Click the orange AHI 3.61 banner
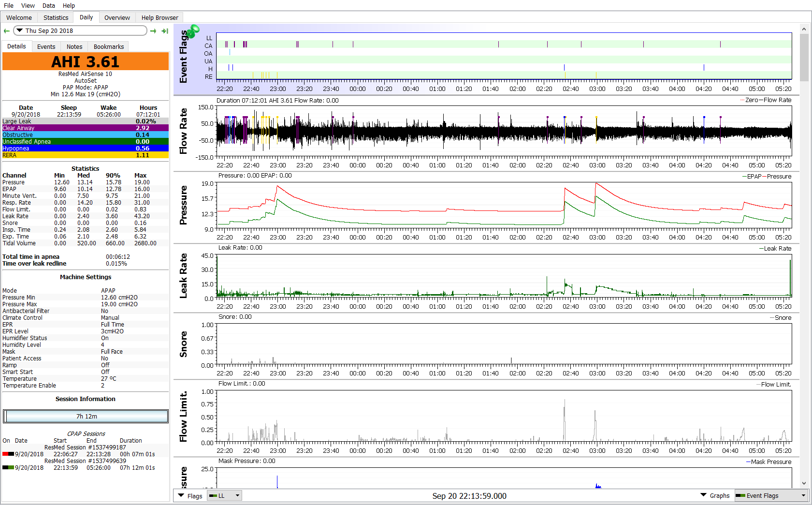This screenshot has width=812, height=508. point(86,62)
